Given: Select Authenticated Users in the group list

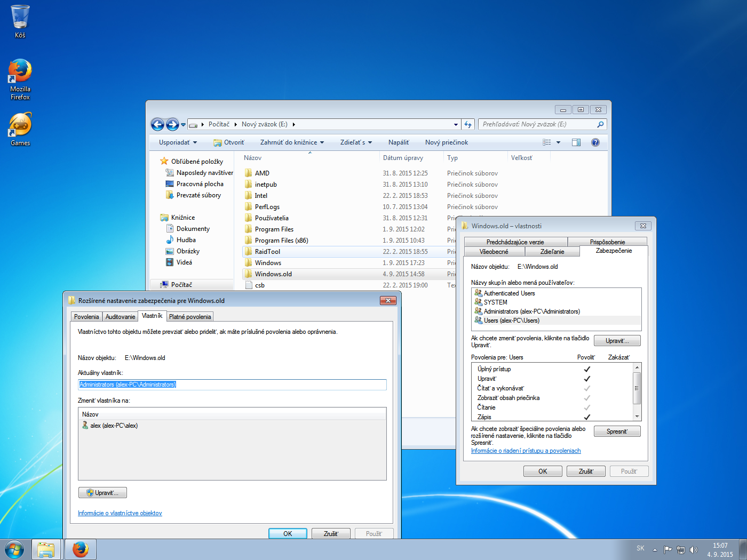Looking at the screenshot, I should (x=508, y=293).
